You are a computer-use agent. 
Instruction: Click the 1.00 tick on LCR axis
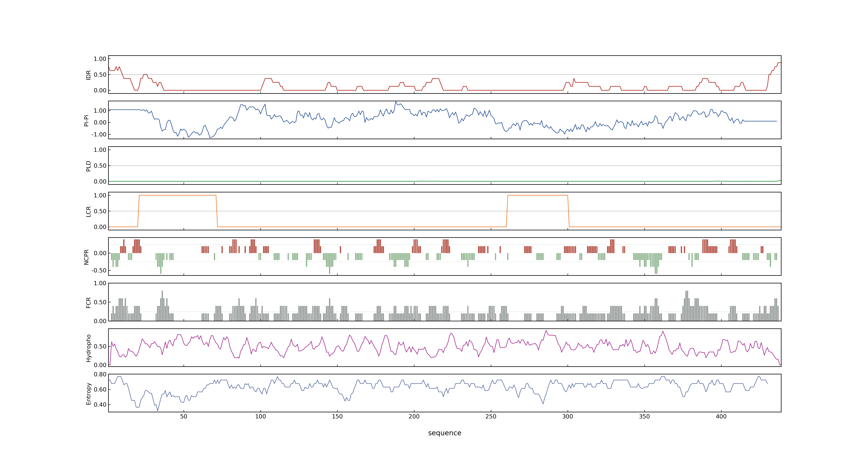100,195
